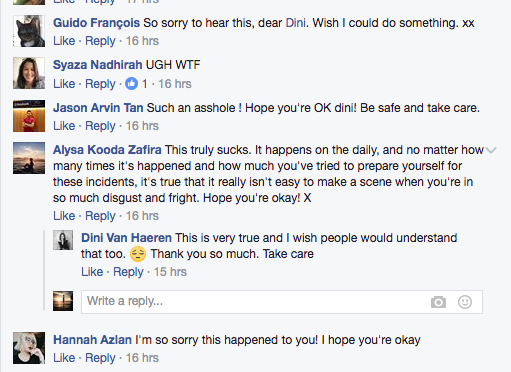Attach a photo with the camera icon
This screenshot has width=511, height=372.
pos(438,302)
